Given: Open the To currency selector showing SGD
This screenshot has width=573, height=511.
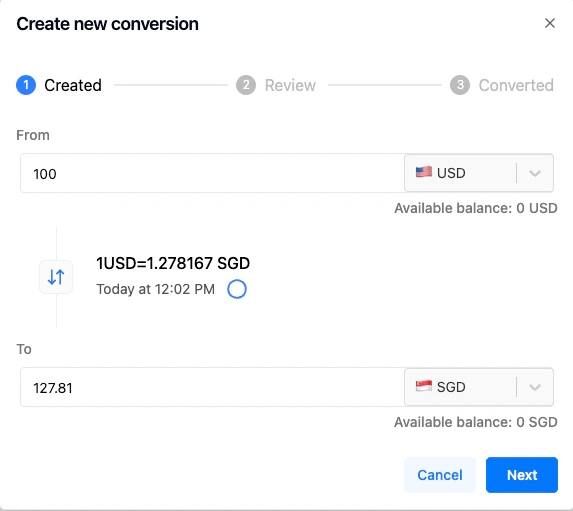Looking at the screenshot, I should pyautogui.click(x=479, y=387).
